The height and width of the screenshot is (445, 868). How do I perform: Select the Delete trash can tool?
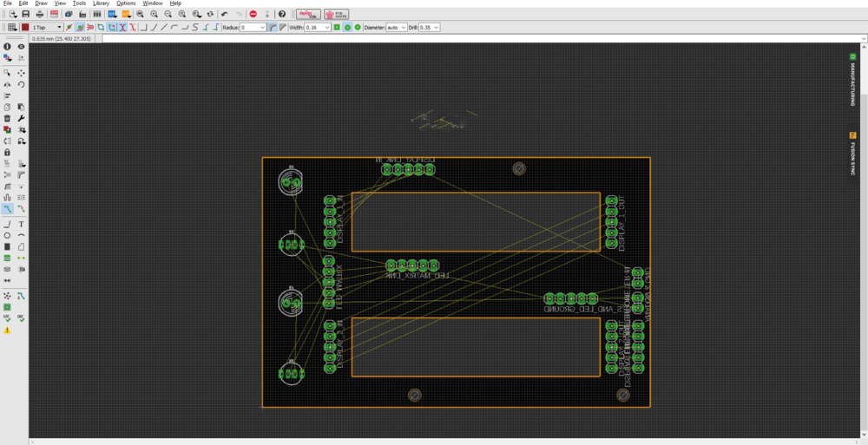7,118
